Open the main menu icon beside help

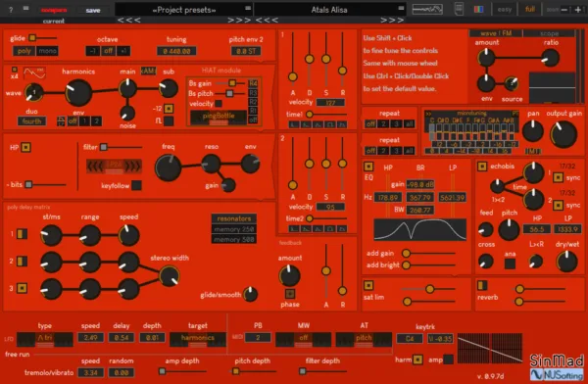pyautogui.click(x=25, y=8)
